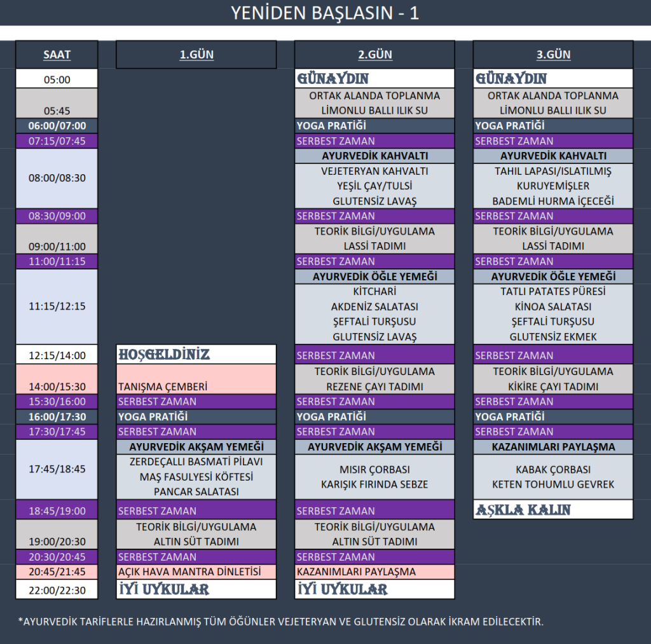Select the 1.GÜN header cell

click(x=196, y=55)
